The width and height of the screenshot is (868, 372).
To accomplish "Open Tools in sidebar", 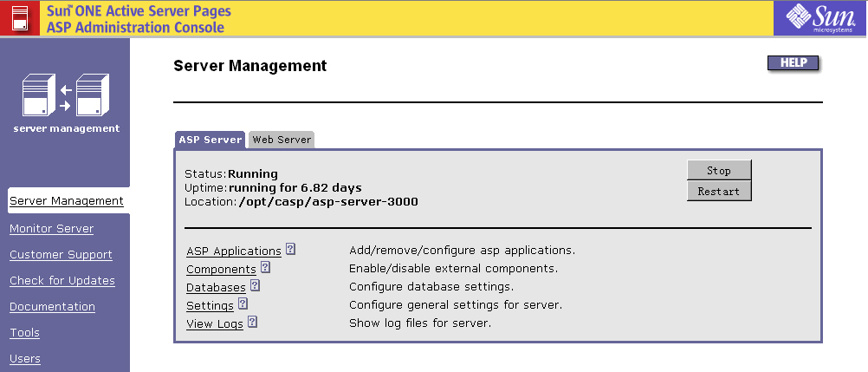I will click(24, 333).
